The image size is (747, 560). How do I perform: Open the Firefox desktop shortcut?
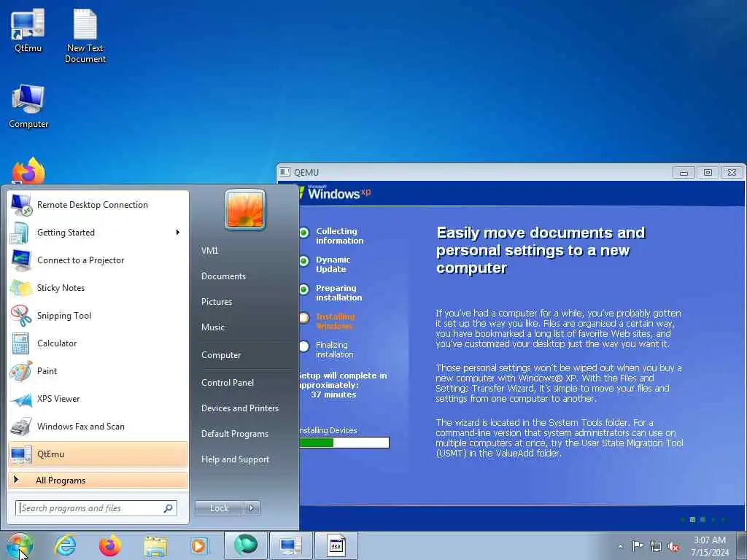(28, 171)
